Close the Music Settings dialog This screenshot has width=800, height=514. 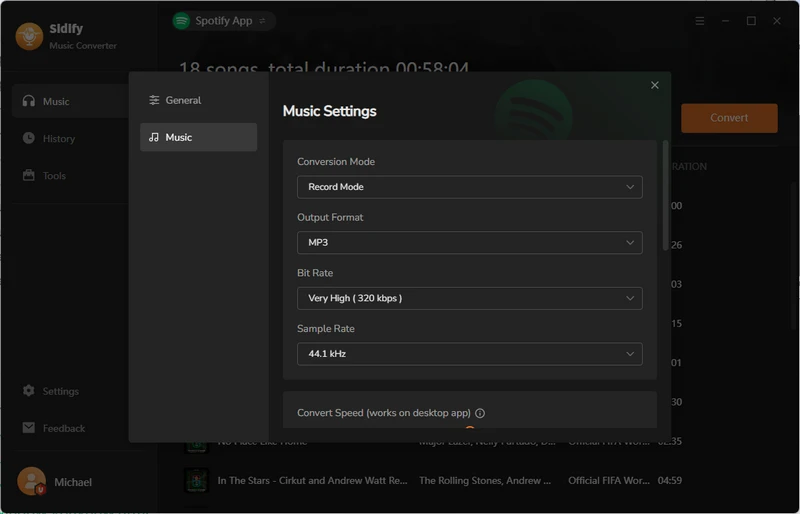655,85
